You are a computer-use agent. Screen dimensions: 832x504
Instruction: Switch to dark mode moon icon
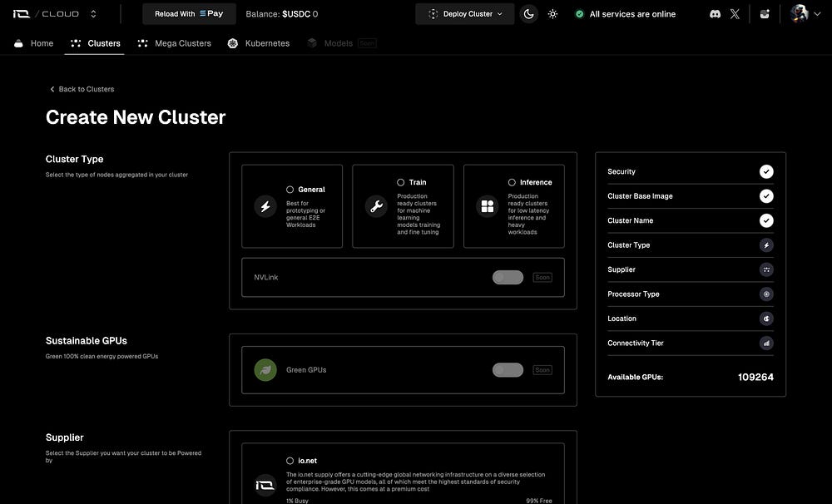pyautogui.click(x=528, y=14)
